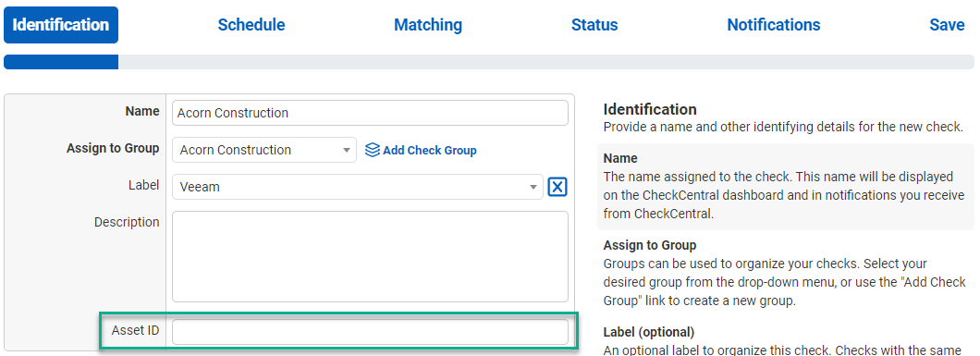Screen dimensions: 980x356
Task: Switch to the Schedule step
Action: (251, 25)
